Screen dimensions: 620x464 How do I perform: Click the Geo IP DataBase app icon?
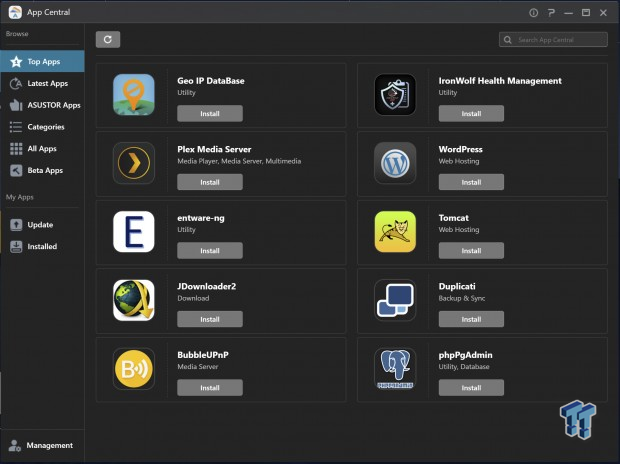(134, 95)
